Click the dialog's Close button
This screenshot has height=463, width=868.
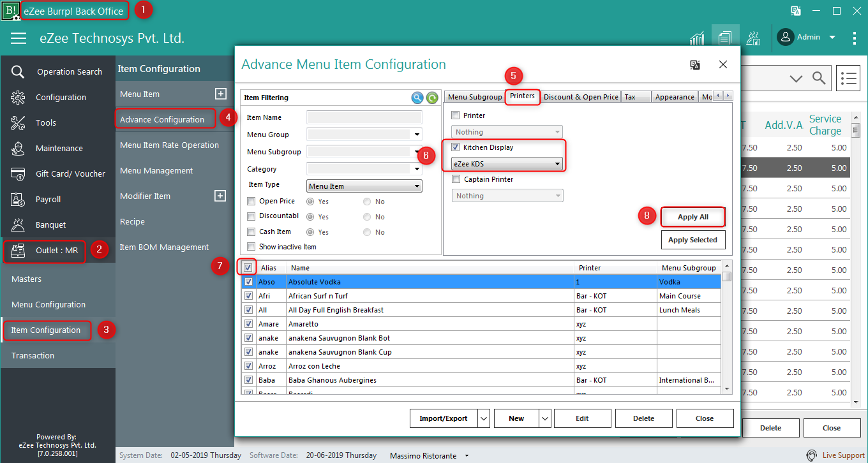coord(705,418)
